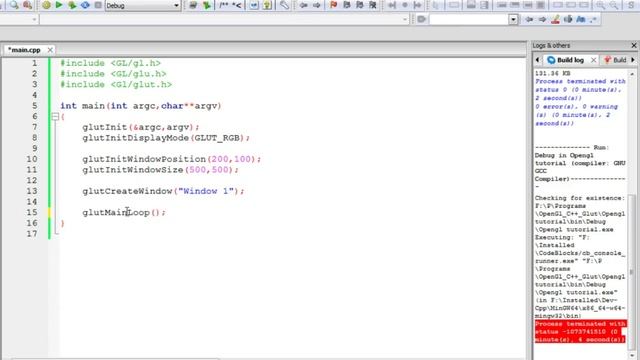This screenshot has height=360, width=640.
Task: Clear all bookmarks icon
Action: (373, 5)
